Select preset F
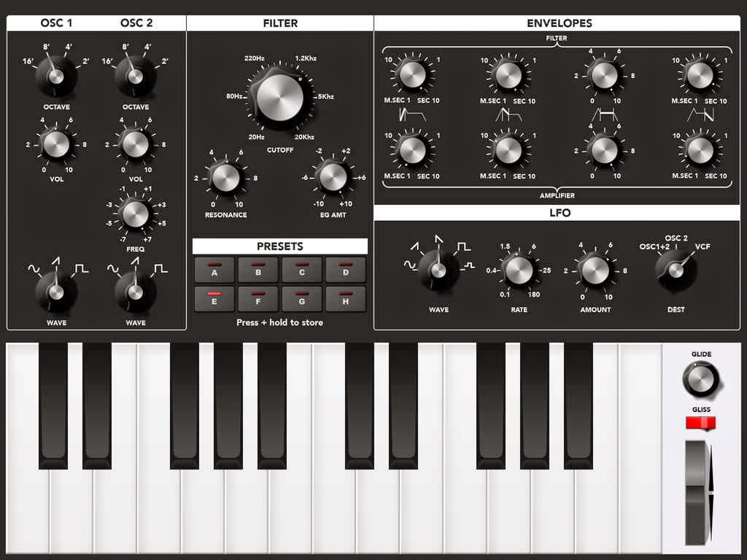Viewport: 747px width, 560px height. 258,299
